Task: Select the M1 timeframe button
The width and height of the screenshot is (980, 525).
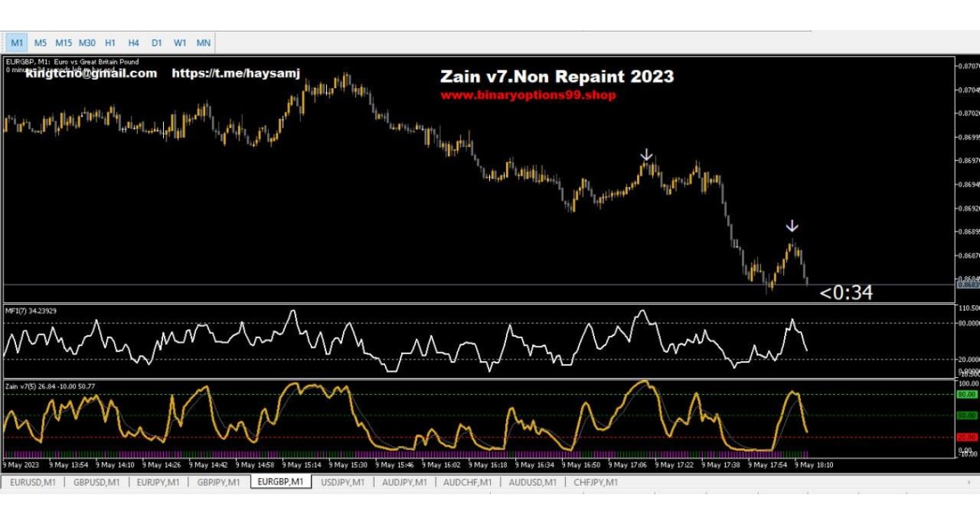Action: 17,43
